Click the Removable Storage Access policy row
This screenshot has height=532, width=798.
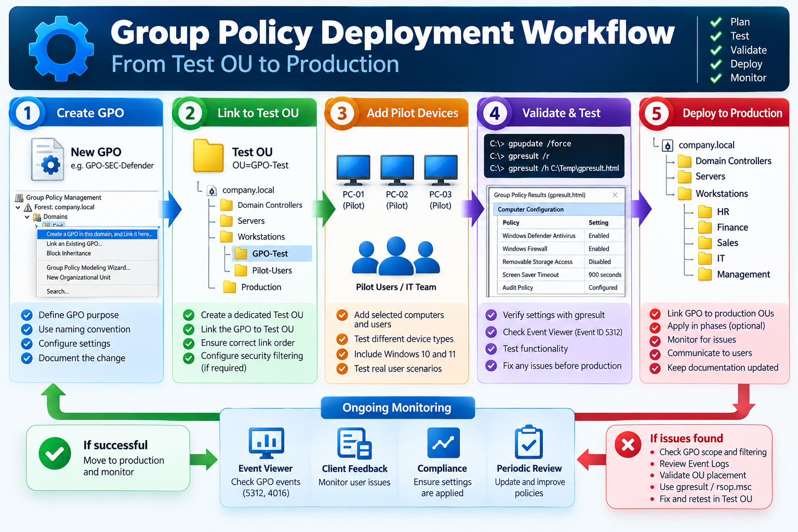coord(560,262)
